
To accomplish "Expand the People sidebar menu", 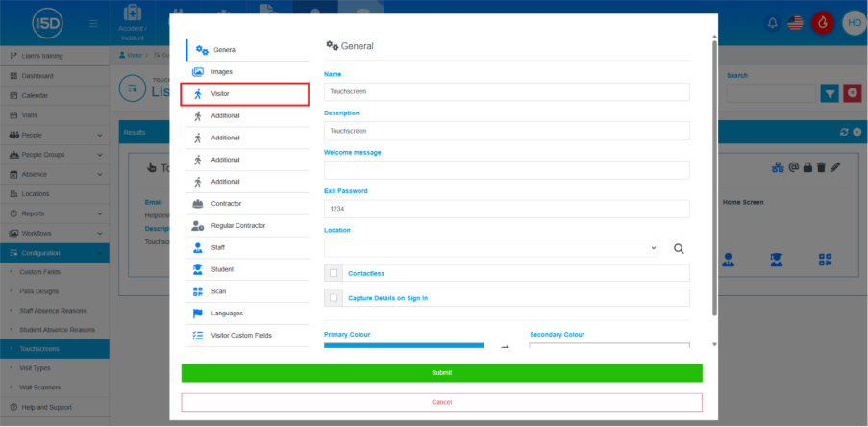I will [x=54, y=136].
